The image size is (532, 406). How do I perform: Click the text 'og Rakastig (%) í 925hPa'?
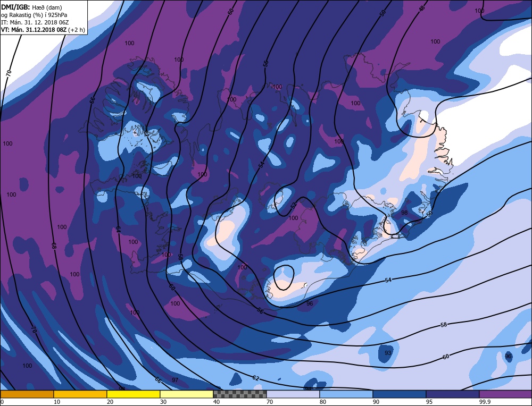click(x=34, y=15)
